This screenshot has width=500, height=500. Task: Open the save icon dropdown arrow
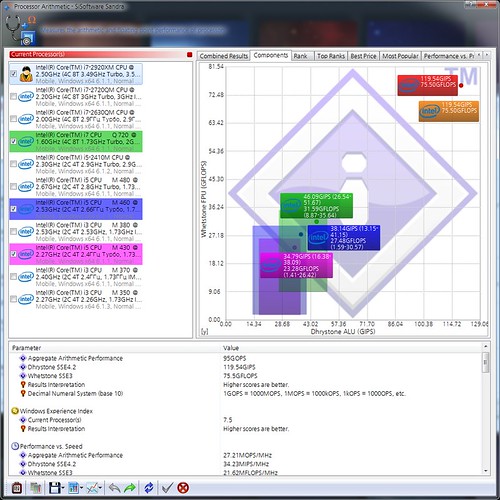tap(63, 489)
